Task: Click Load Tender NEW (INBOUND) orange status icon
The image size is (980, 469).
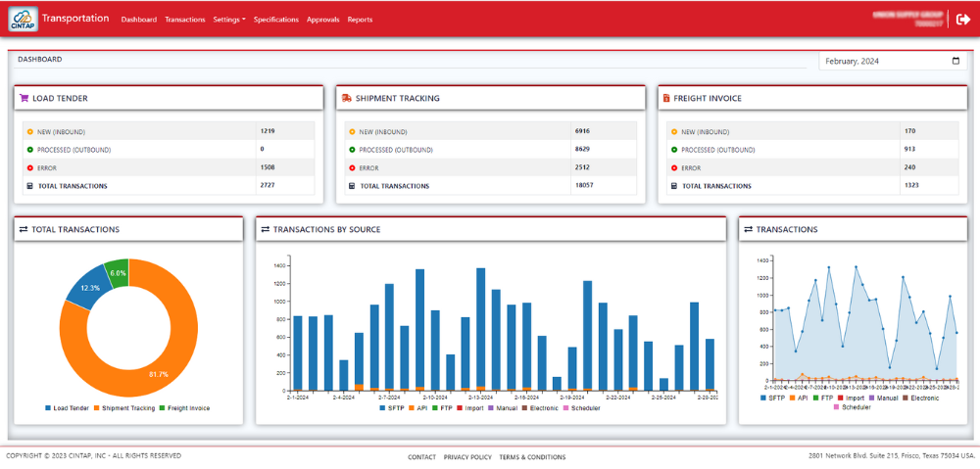Action: 30,132
